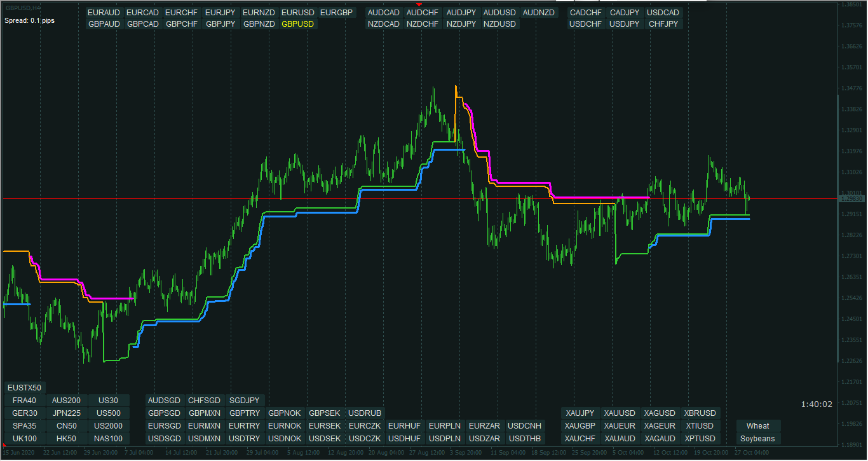Screen dimensions: 868x461
Task: Click the GBPUSD,H4 chart title
Action: (x=24, y=7)
